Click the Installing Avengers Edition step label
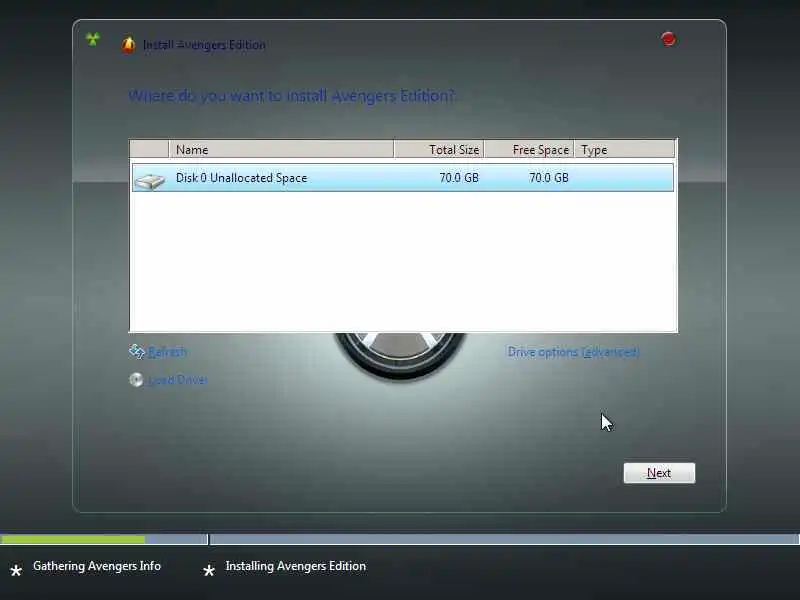The width and height of the screenshot is (800, 600). point(296,566)
